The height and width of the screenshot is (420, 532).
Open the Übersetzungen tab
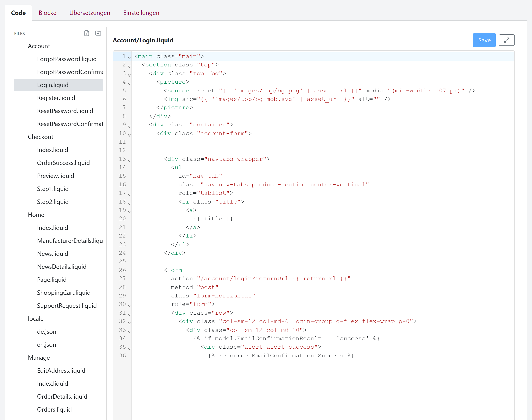coord(90,13)
